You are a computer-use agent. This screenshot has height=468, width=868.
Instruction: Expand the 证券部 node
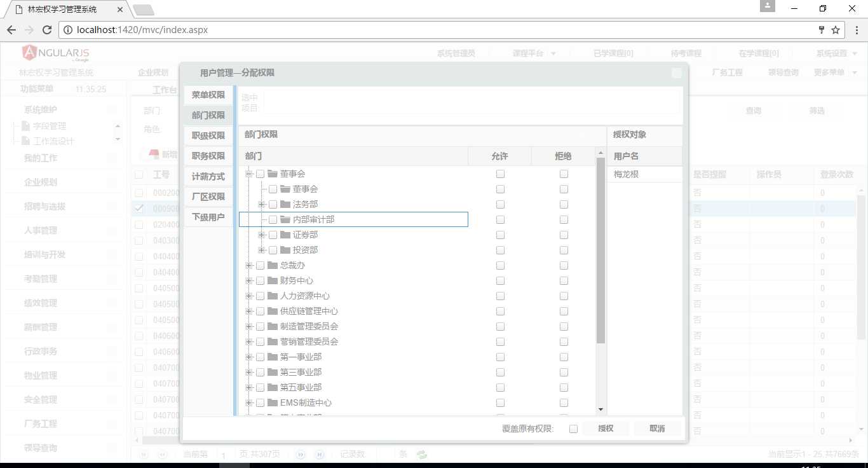[x=261, y=235]
